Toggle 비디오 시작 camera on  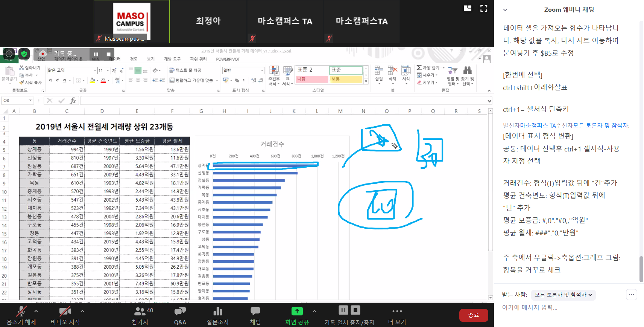[65, 315]
